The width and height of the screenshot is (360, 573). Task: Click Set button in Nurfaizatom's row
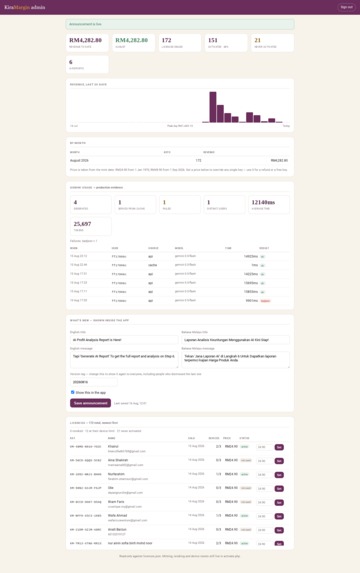(279, 475)
